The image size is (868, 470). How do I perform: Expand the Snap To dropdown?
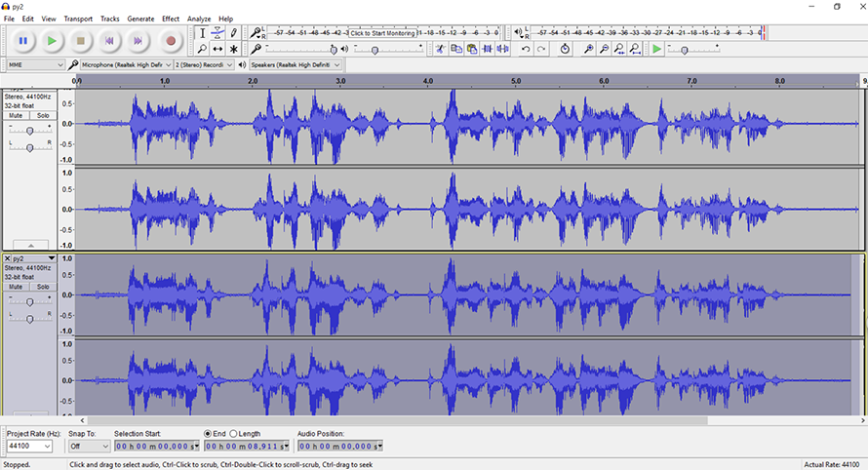point(89,446)
